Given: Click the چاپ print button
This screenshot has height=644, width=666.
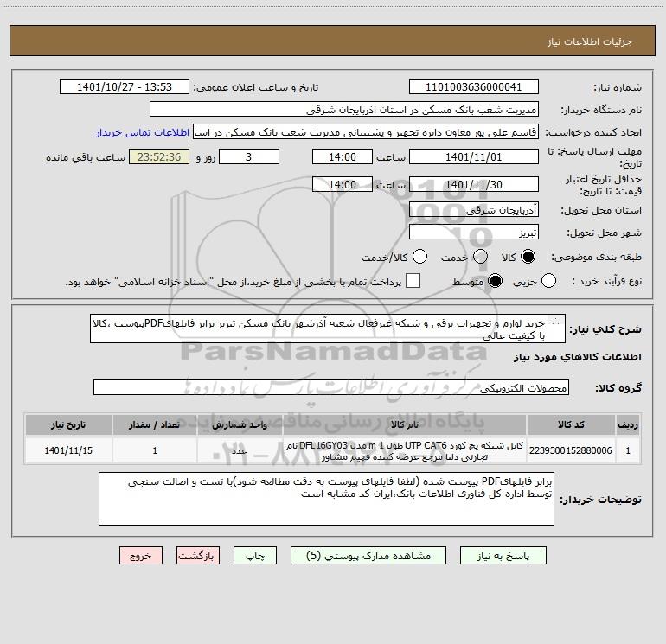Looking at the screenshot, I should [255, 556].
